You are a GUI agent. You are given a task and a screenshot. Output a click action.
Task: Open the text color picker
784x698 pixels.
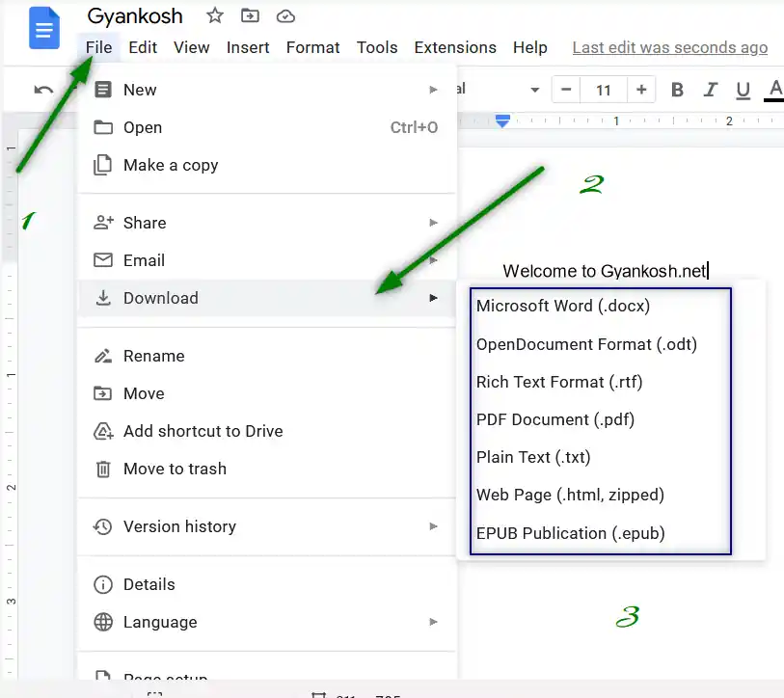coord(775,90)
